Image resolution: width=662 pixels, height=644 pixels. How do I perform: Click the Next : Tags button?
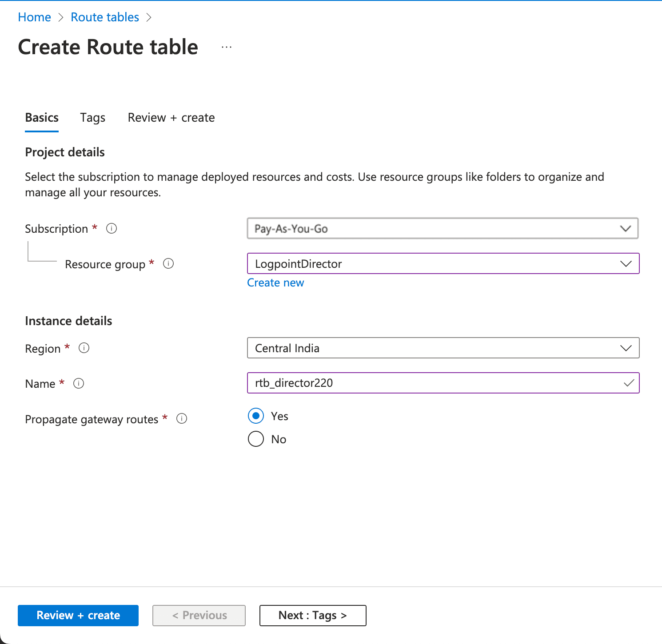pyautogui.click(x=312, y=615)
